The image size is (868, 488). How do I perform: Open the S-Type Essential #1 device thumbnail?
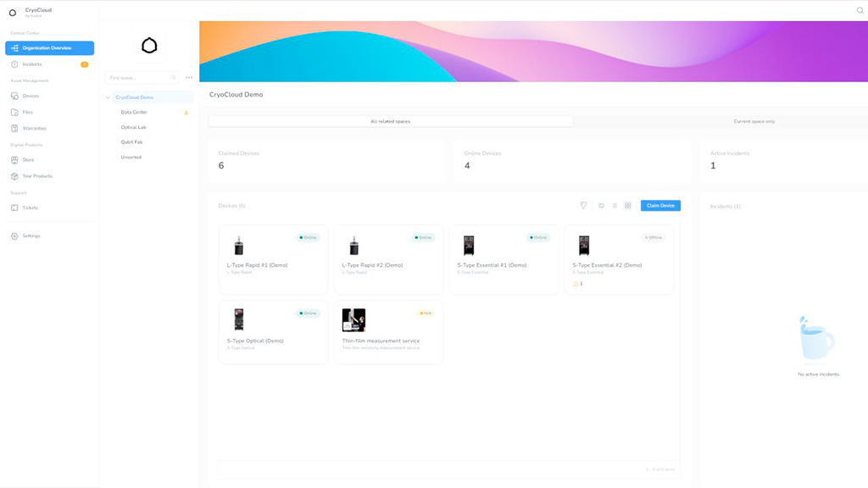tap(469, 245)
